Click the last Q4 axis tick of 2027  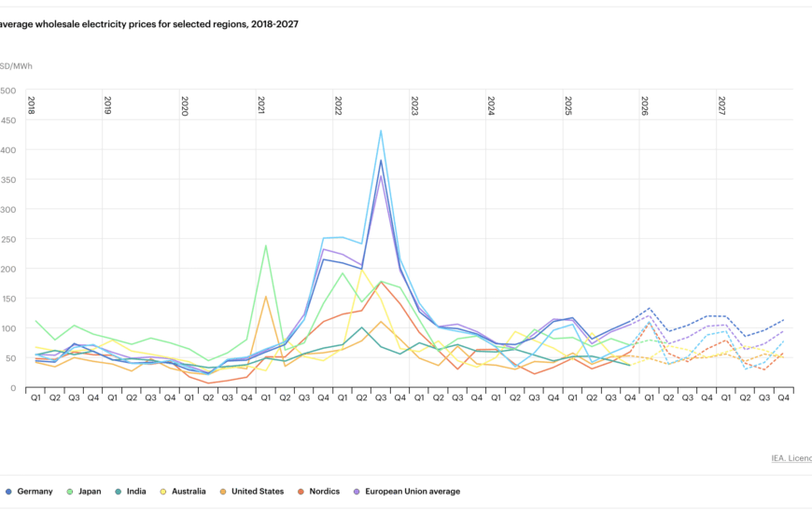pos(783,397)
